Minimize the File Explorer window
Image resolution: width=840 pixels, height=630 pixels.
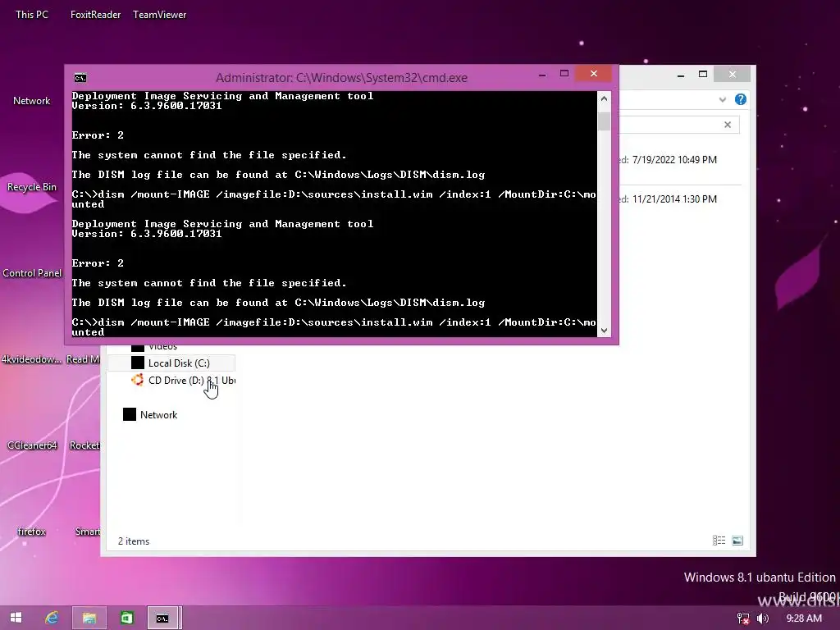coord(680,75)
